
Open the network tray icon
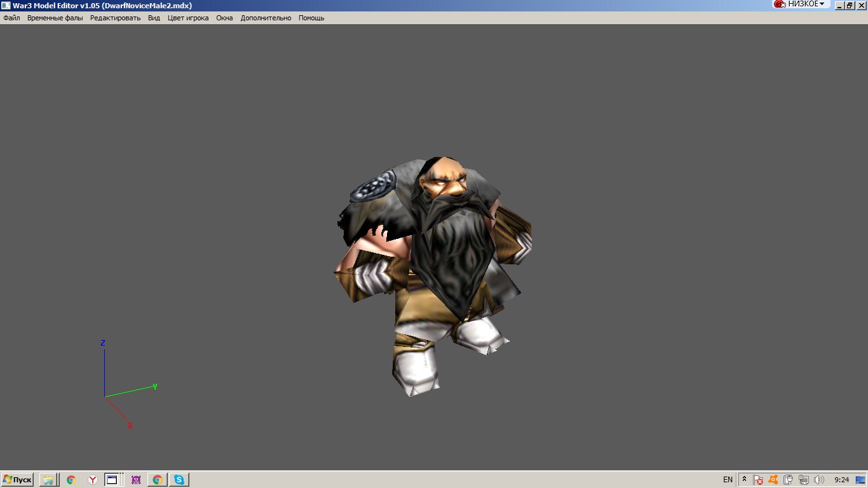pyautogui.click(x=804, y=480)
